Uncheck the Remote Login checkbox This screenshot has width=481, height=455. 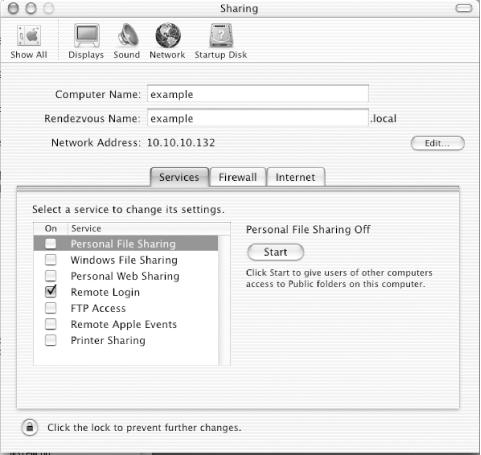(51, 292)
